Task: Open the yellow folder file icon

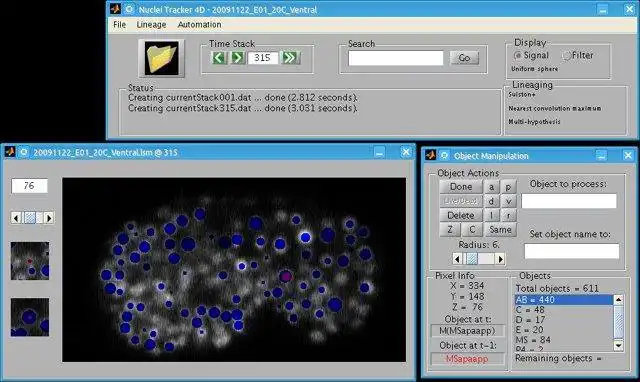Action: pos(162,58)
